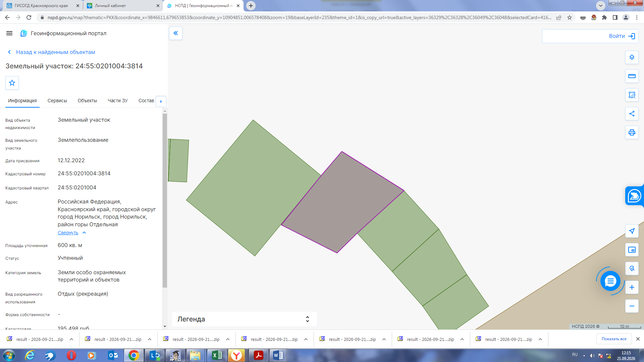Switch to the Сервисы tab
Screen dimensions: 644x362
[57, 101]
